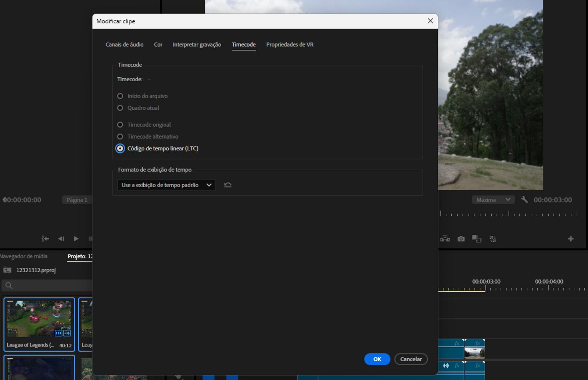Open program monitor settings wrench icon

(524, 199)
